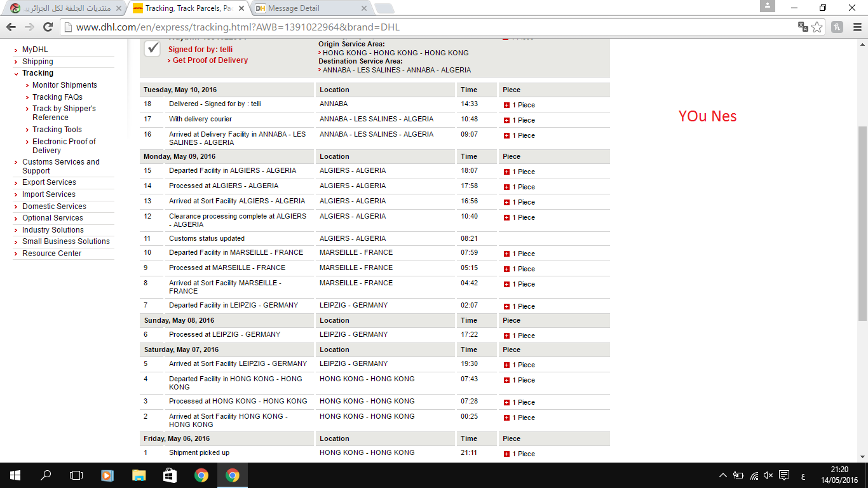Open Electronic Proof of Delivery link
Screen dimensions: 868x488
(64, 146)
